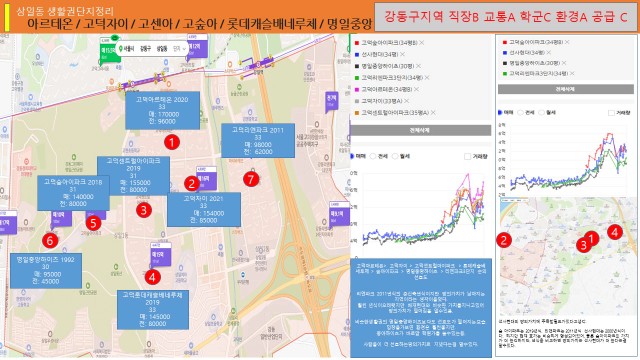Viewport: 640px width, 360px height.
Task: Open the small map thumbnail with red numbers
Action: point(567,256)
